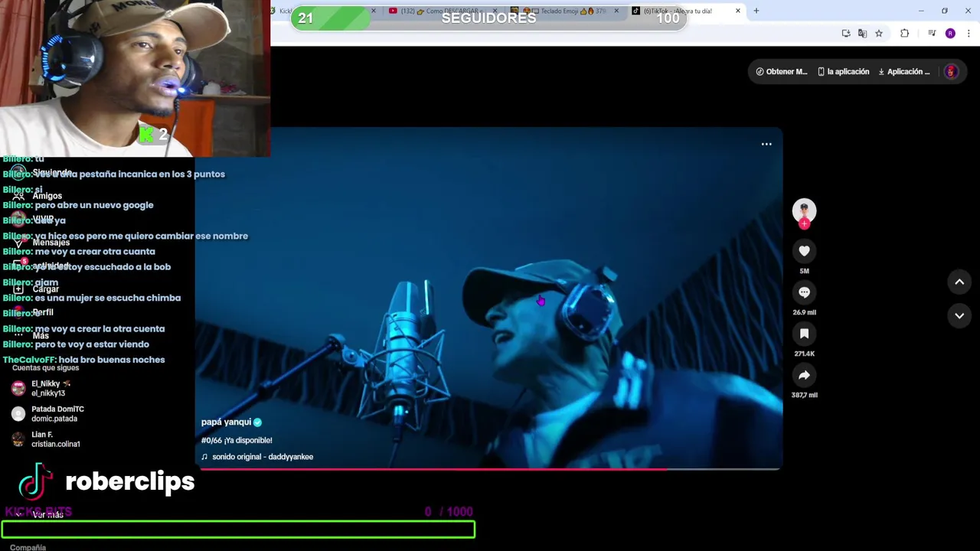
Task: Open TikTok account avatar in header
Action: pyautogui.click(x=951, y=71)
